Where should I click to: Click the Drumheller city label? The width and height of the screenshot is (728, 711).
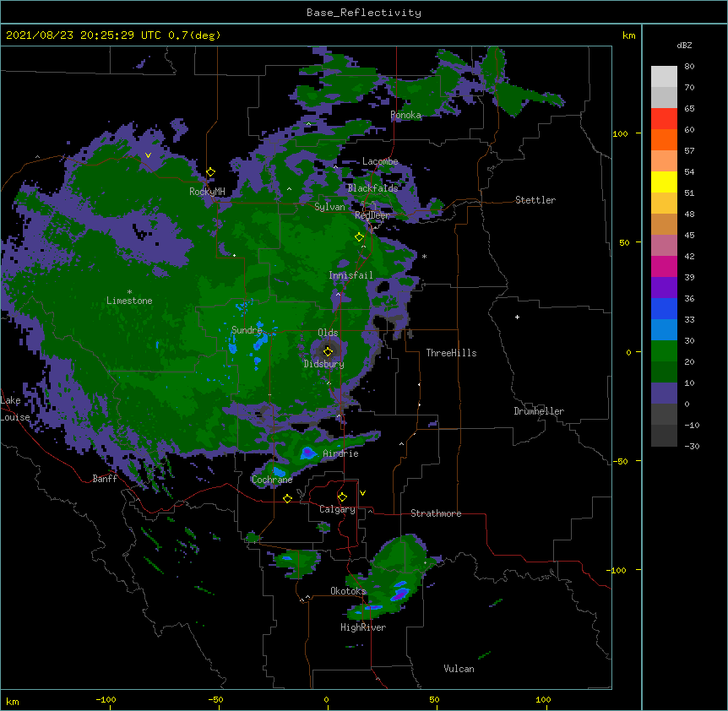click(x=539, y=411)
